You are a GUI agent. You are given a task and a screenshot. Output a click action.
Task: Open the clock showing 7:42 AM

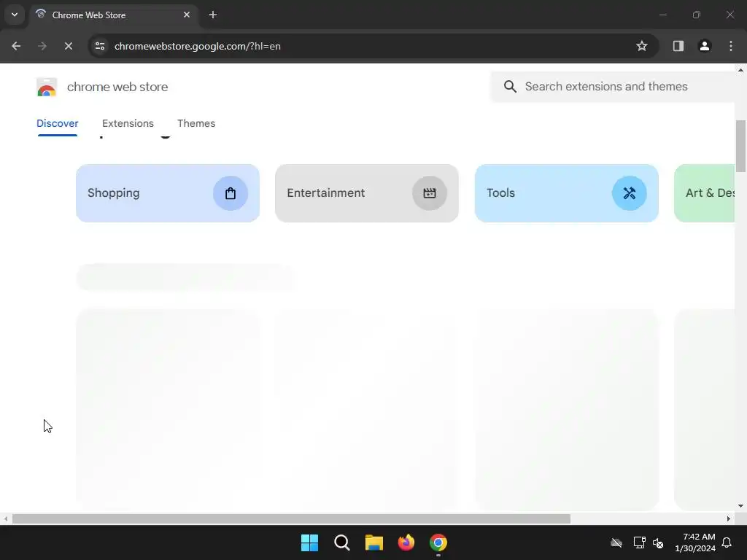(695, 542)
